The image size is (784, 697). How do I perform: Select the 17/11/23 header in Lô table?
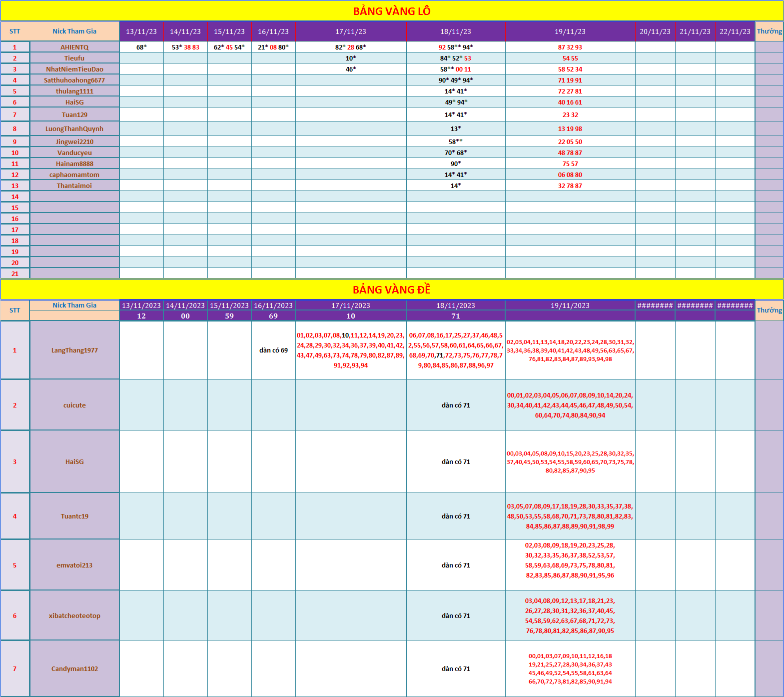(x=350, y=31)
